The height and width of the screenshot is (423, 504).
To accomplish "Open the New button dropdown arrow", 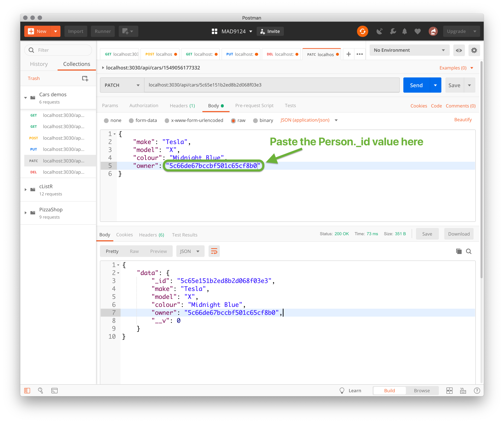I will (x=55, y=31).
